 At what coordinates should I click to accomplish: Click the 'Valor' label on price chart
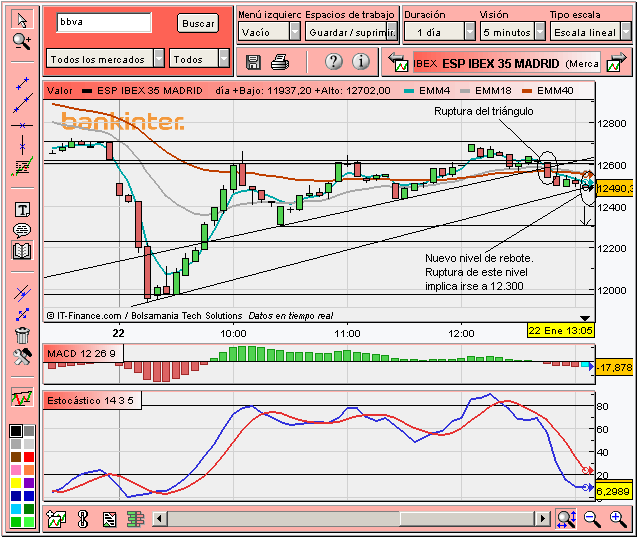59,90
